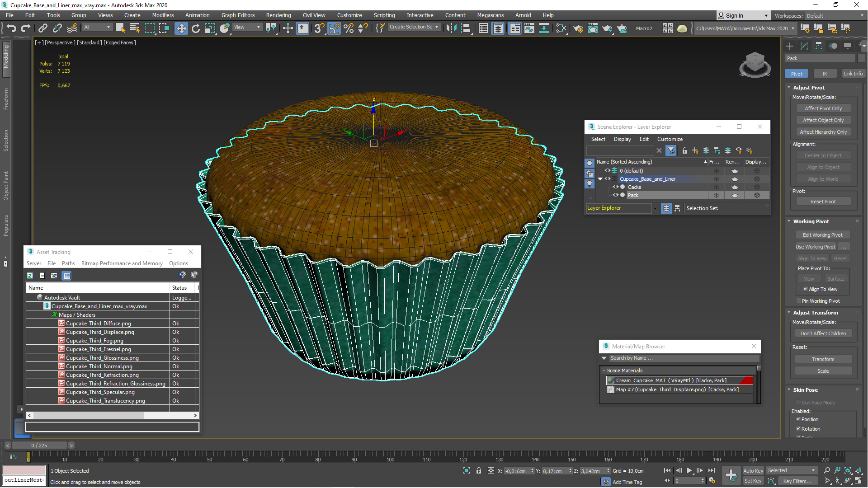Toggle Percent Snap in toolbar

(x=349, y=28)
